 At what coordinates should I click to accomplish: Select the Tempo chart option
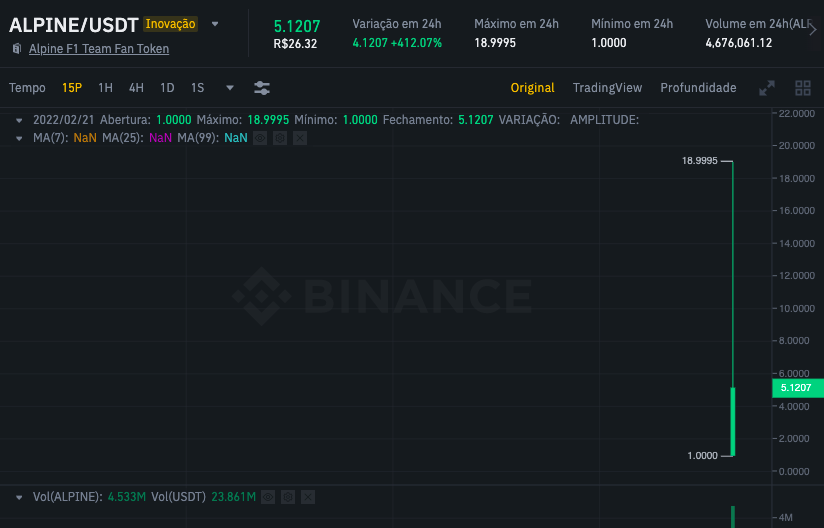[27, 88]
